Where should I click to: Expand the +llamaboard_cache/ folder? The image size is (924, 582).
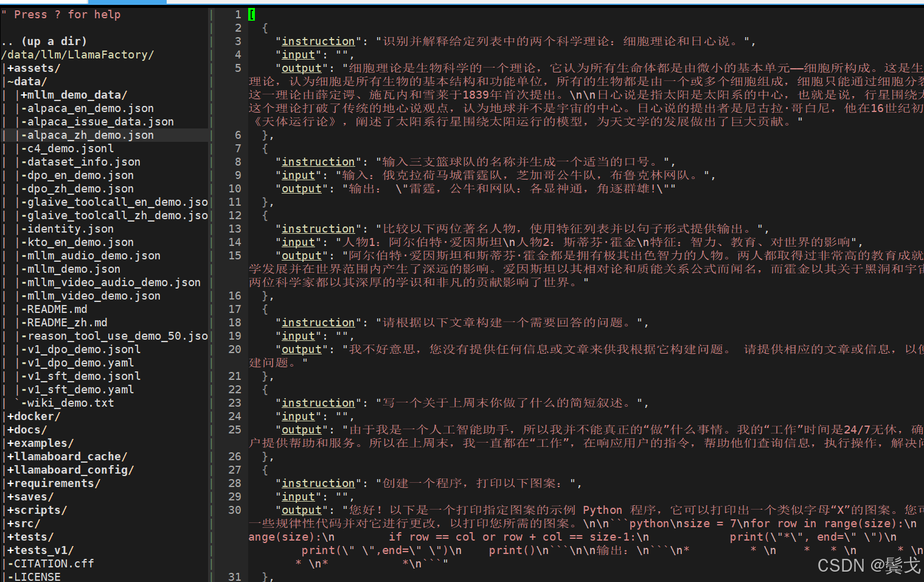coord(68,457)
